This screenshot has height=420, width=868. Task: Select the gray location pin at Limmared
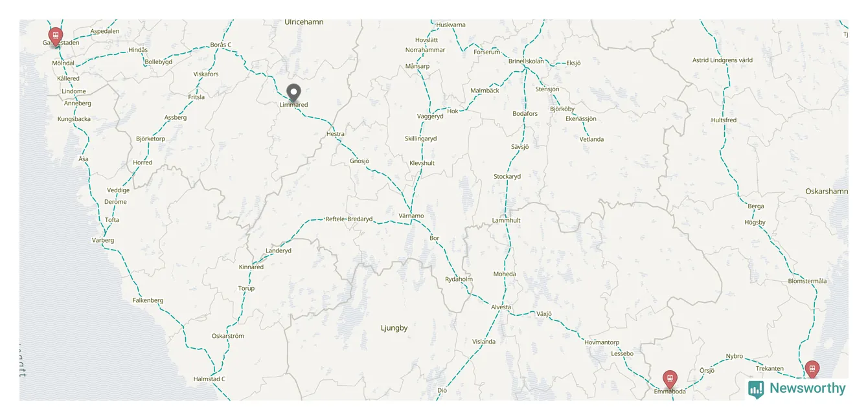294,93
